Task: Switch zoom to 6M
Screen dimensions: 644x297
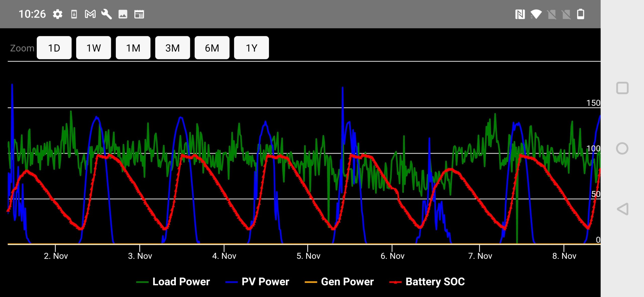Action: point(212,48)
